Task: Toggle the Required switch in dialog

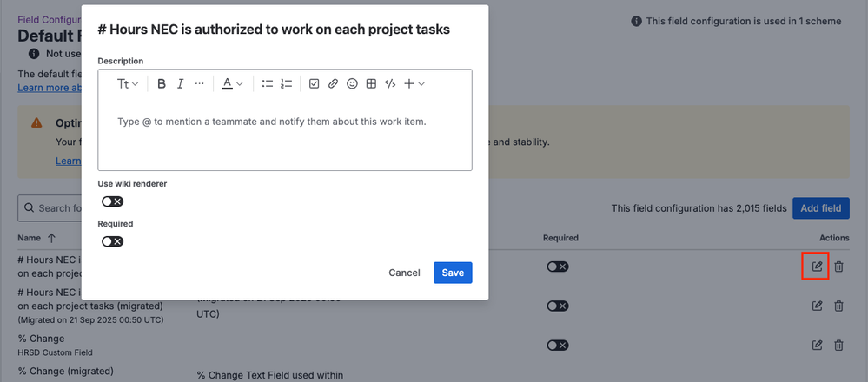Action: pyautogui.click(x=112, y=241)
